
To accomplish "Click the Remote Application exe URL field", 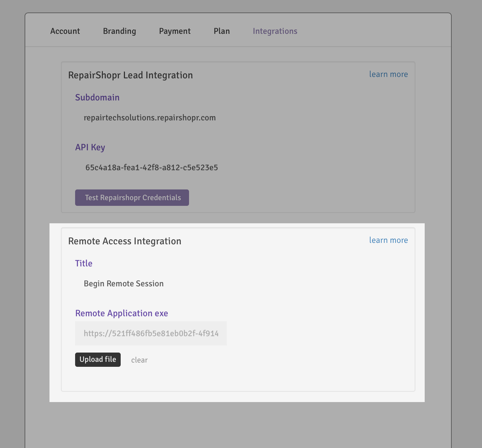I will (x=151, y=334).
